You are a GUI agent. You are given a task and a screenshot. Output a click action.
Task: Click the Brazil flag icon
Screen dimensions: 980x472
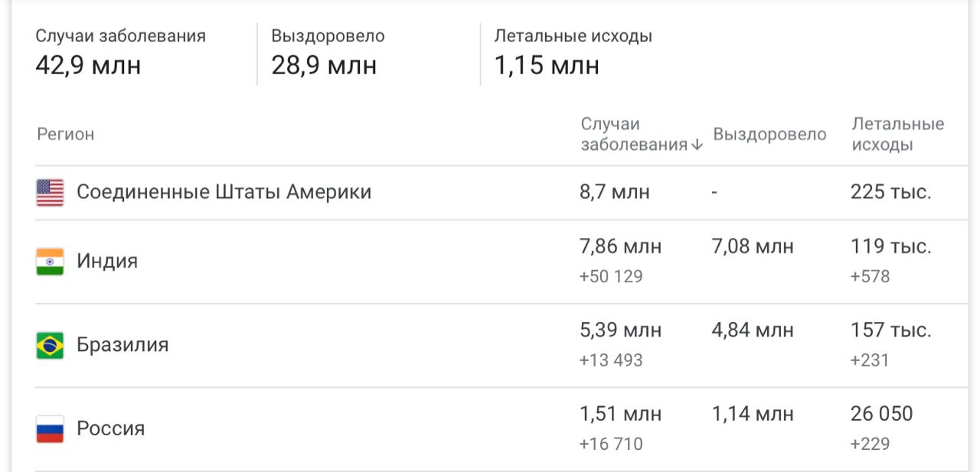point(50,346)
